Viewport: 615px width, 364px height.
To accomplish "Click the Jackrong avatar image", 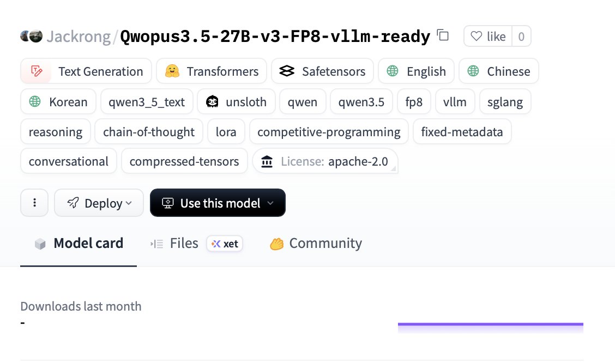I will 32,36.
